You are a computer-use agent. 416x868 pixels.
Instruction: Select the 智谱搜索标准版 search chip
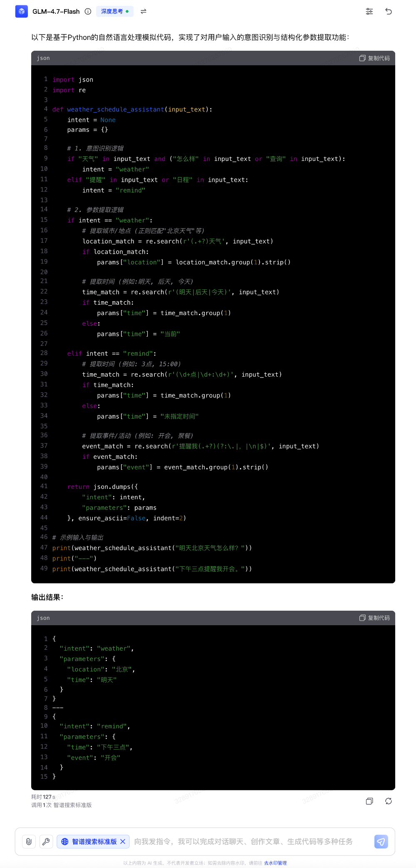pyautogui.click(x=89, y=841)
